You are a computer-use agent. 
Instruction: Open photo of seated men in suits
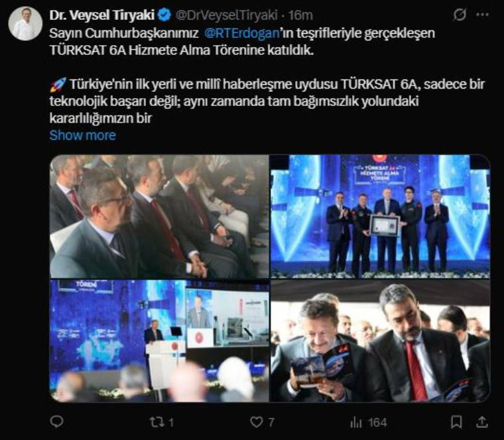[159, 217]
